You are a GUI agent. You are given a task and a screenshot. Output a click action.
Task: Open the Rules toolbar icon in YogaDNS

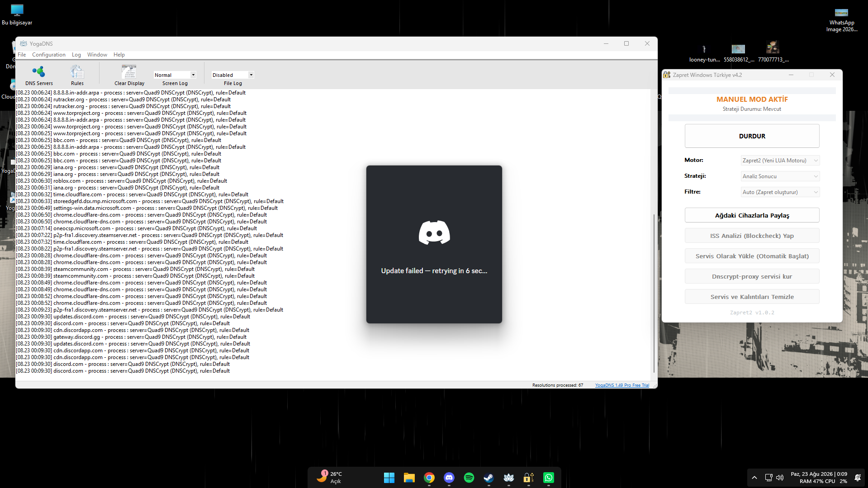(x=77, y=75)
